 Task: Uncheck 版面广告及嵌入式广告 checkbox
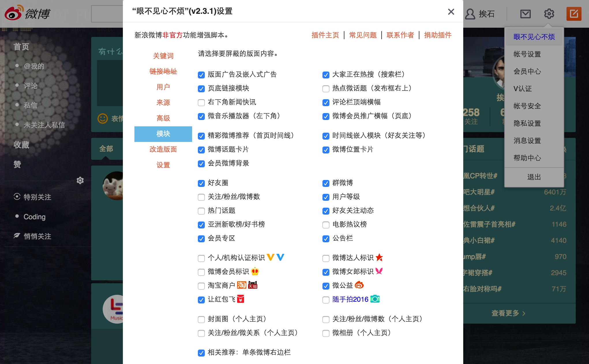pos(201,75)
